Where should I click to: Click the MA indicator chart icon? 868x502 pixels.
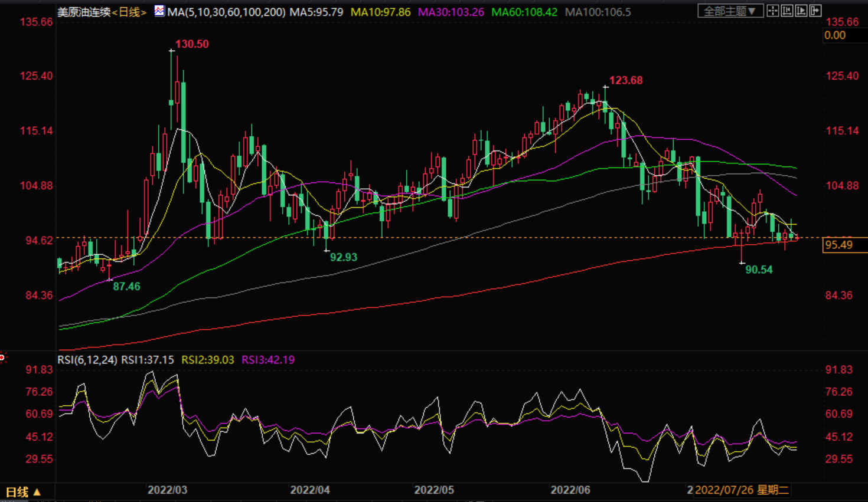[x=159, y=11]
